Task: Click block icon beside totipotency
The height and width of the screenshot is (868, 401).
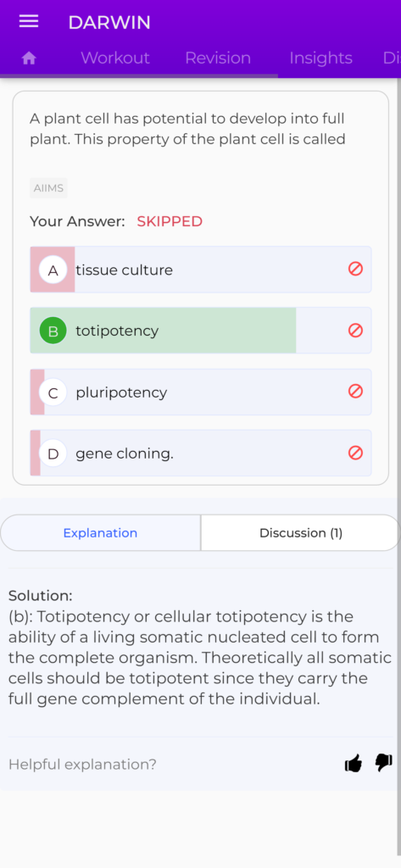Action: point(355,331)
